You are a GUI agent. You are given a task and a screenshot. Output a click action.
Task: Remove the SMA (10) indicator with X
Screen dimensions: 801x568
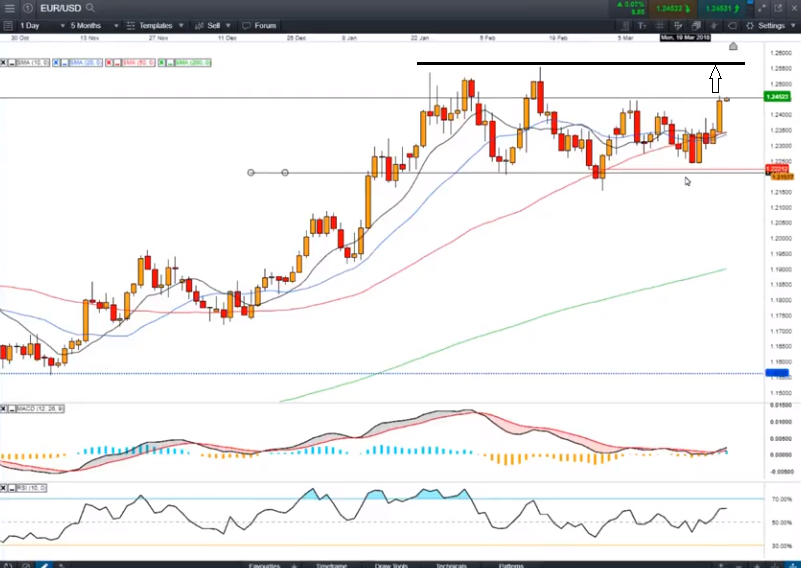(x=3, y=63)
